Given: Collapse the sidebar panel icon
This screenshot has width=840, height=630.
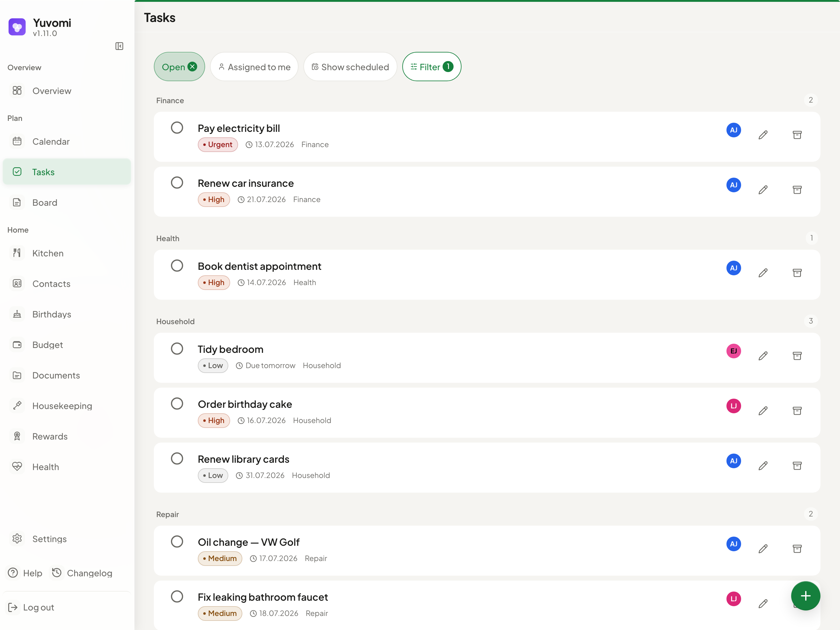Looking at the screenshot, I should click(x=119, y=46).
